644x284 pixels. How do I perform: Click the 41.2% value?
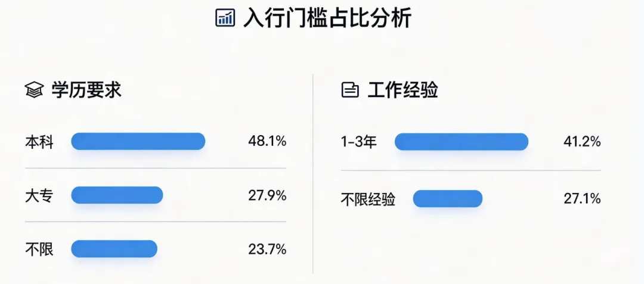pos(582,142)
